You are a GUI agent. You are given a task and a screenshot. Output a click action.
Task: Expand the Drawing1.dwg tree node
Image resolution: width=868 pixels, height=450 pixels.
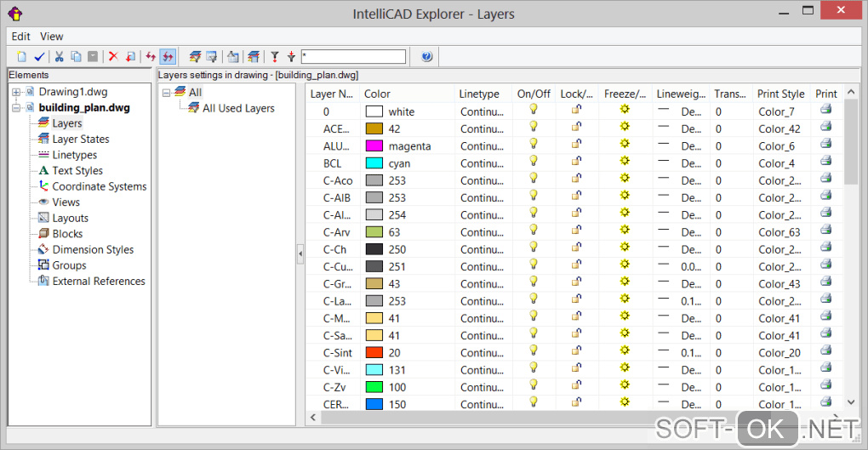16,92
